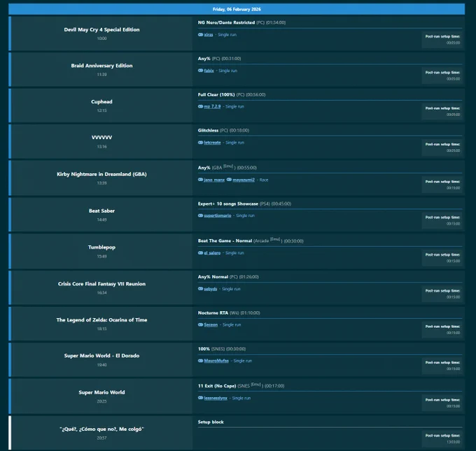Select Super Mario World - El Dorado title
476x451 pixels.
click(x=101, y=356)
